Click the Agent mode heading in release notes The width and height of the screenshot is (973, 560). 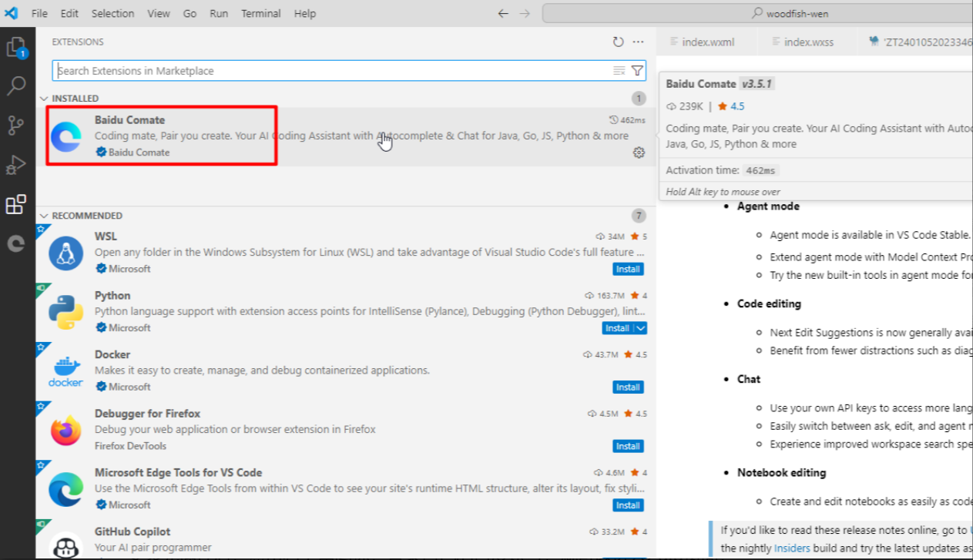click(768, 206)
